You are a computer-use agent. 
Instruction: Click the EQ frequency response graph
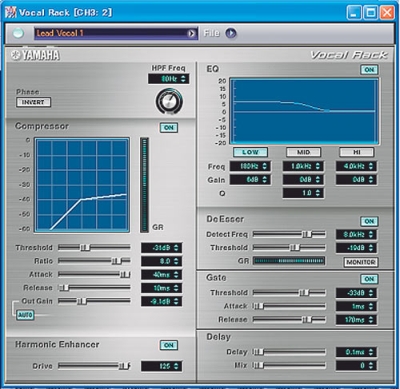click(304, 111)
